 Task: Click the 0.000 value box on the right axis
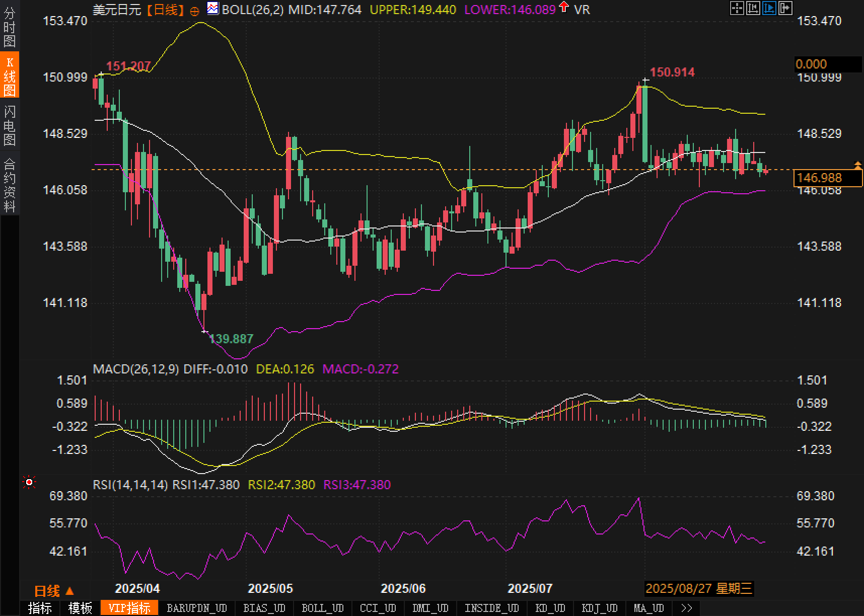[827, 64]
